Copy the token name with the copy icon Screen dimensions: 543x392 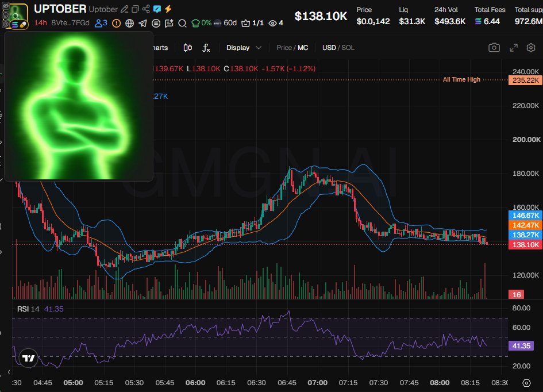136,9
